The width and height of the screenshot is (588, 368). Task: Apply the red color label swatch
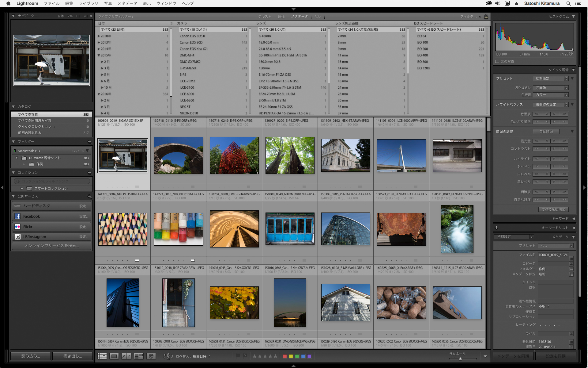285,356
